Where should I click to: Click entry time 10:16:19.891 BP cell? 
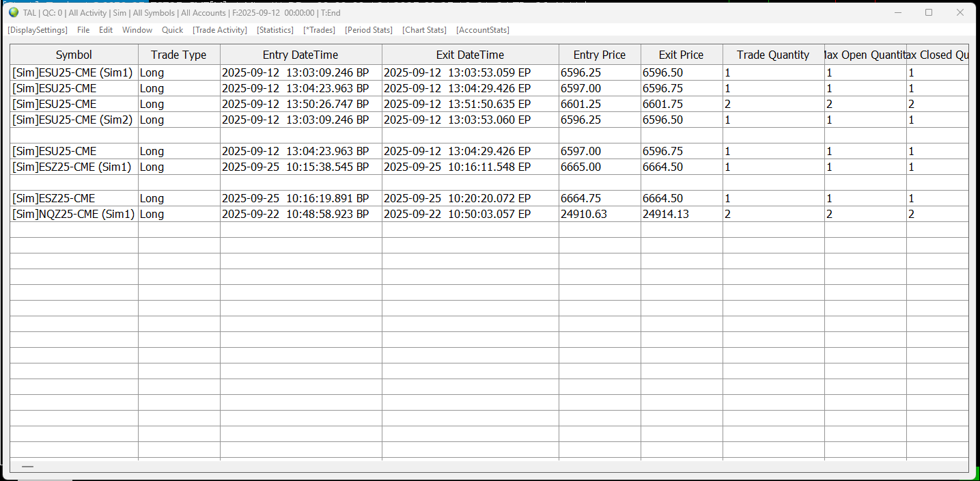click(x=300, y=198)
